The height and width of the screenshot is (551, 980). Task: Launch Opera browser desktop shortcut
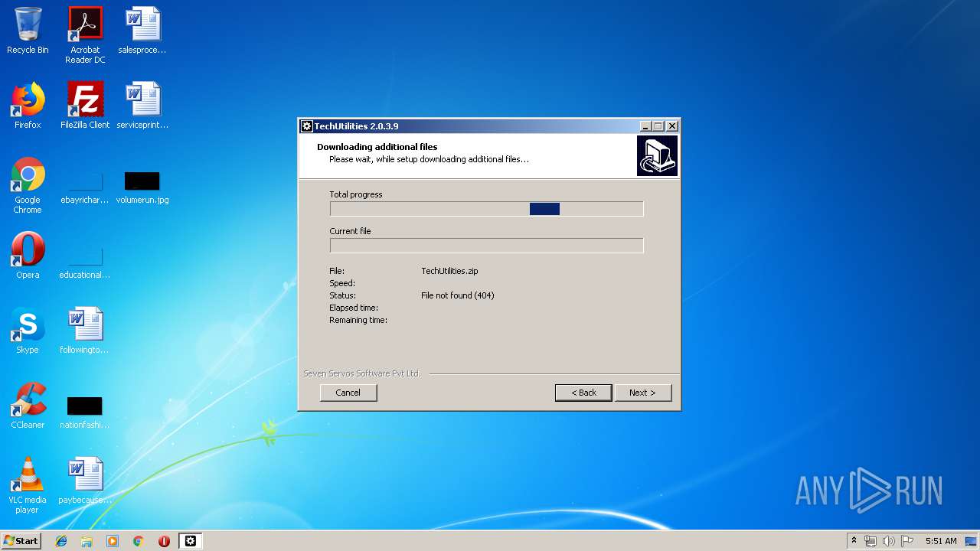click(x=28, y=256)
